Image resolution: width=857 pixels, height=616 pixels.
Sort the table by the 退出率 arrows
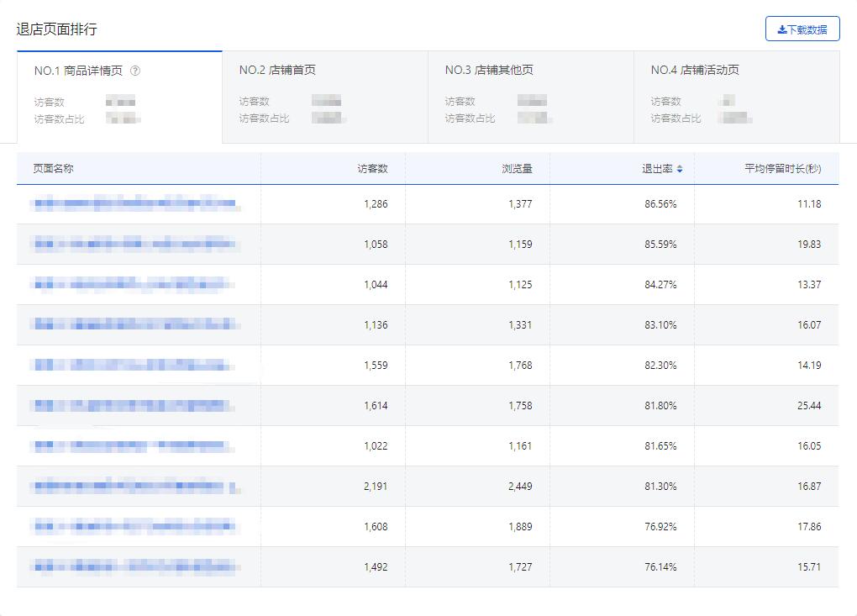tap(680, 169)
